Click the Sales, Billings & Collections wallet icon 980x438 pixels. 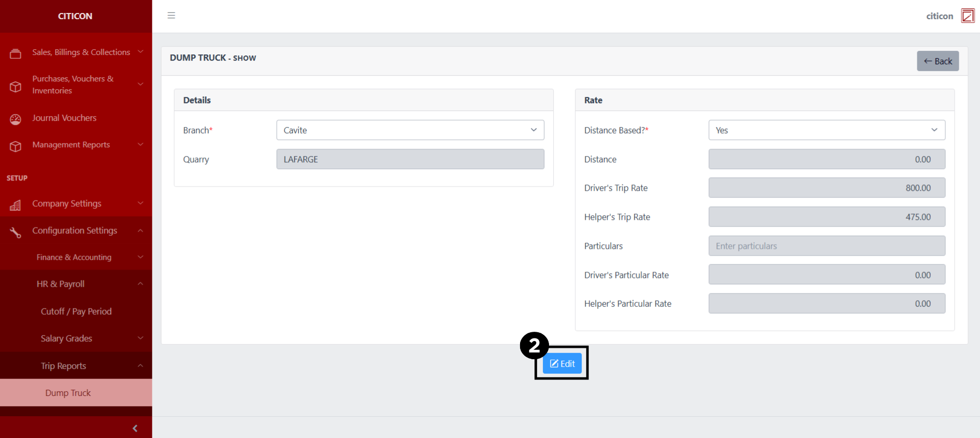pos(16,53)
